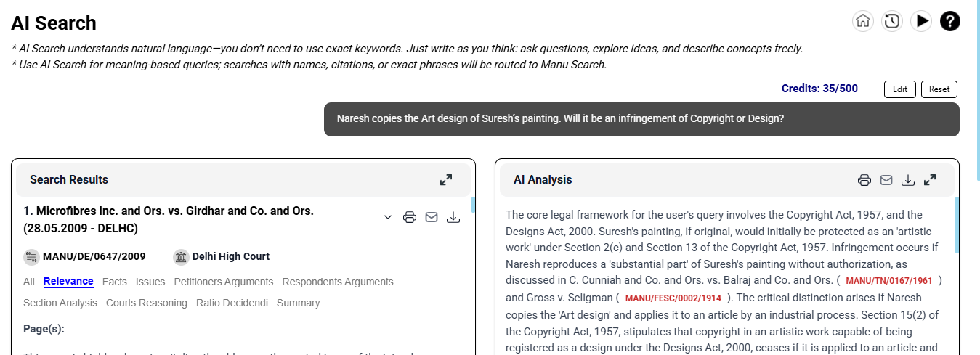Expand the Search Results panel fullscreen
Viewport: 980px width, 355px height.
point(446,179)
